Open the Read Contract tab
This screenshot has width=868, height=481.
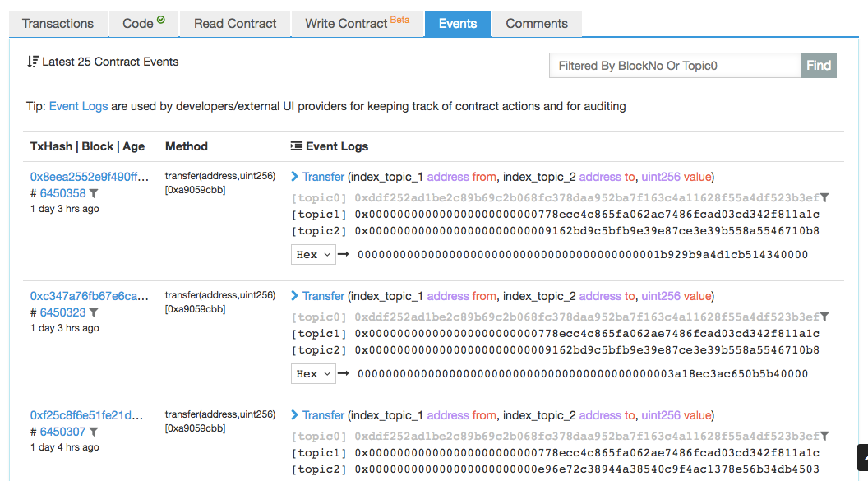[235, 24]
